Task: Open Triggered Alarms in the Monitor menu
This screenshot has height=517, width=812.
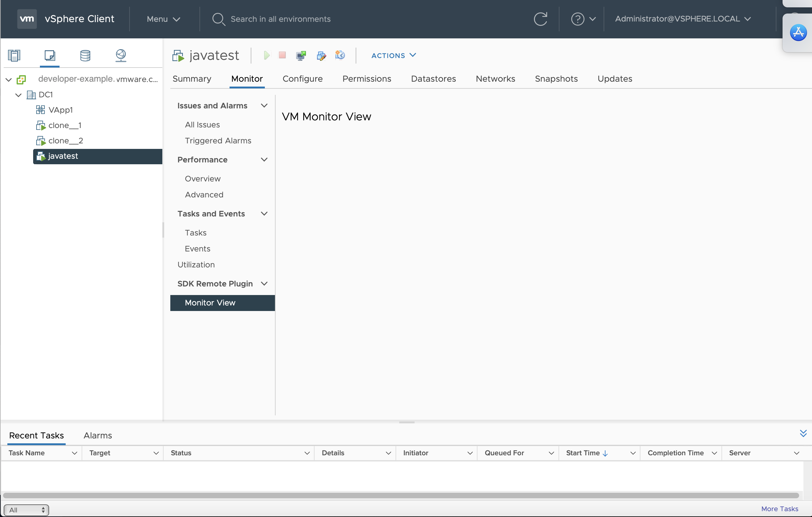Action: coord(218,141)
